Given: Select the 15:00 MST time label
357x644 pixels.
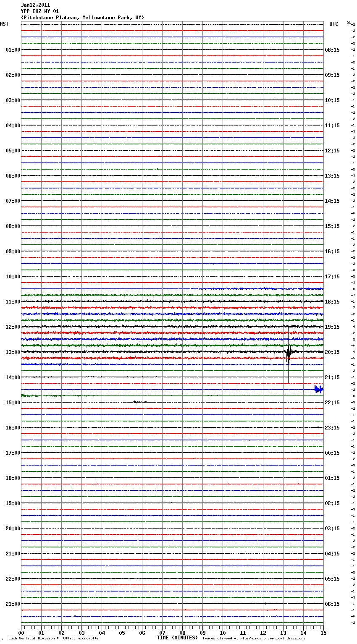Looking at the screenshot, I should pos(13,403).
